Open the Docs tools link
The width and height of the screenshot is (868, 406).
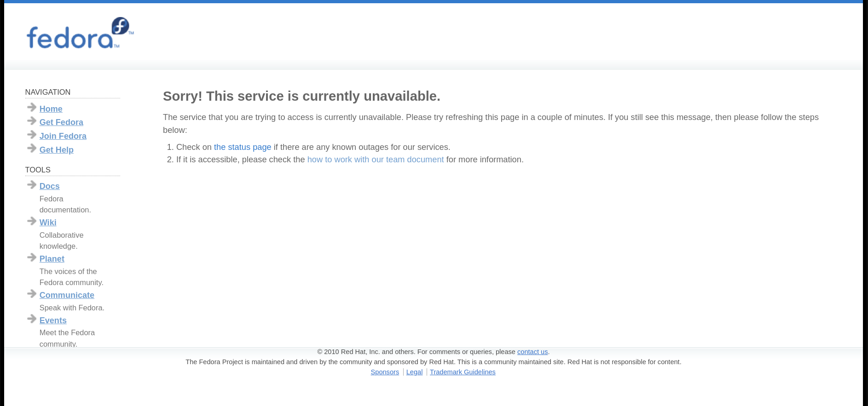pyautogui.click(x=50, y=186)
